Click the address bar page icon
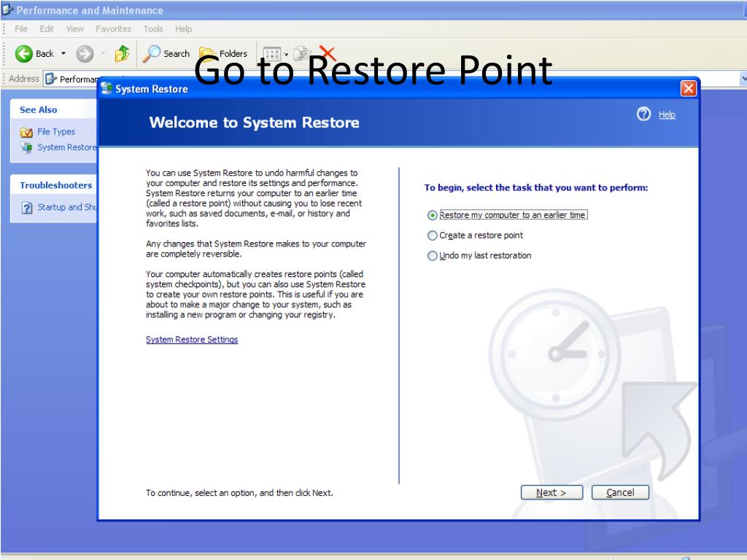The height and width of the screenshot is (560, 747). tap(51, 79)
